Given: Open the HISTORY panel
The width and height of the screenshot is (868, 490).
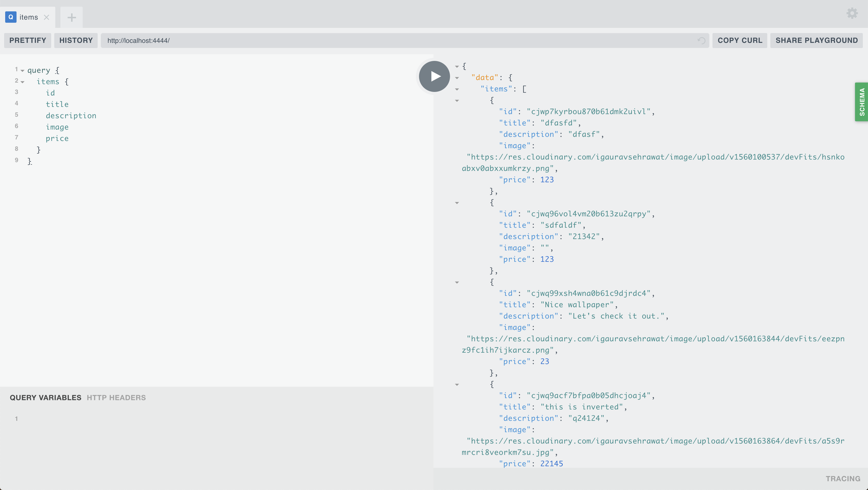Looking at the screenshot, I should 76,41.
